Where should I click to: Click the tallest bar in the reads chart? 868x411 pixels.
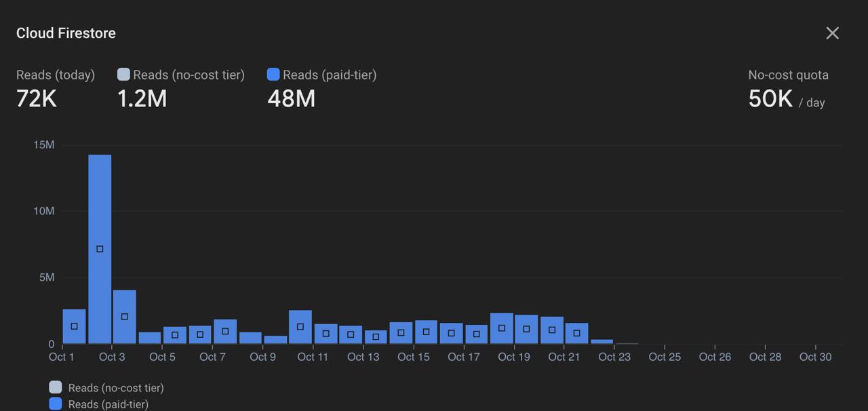pyautogui.click(x=100, y=249)
